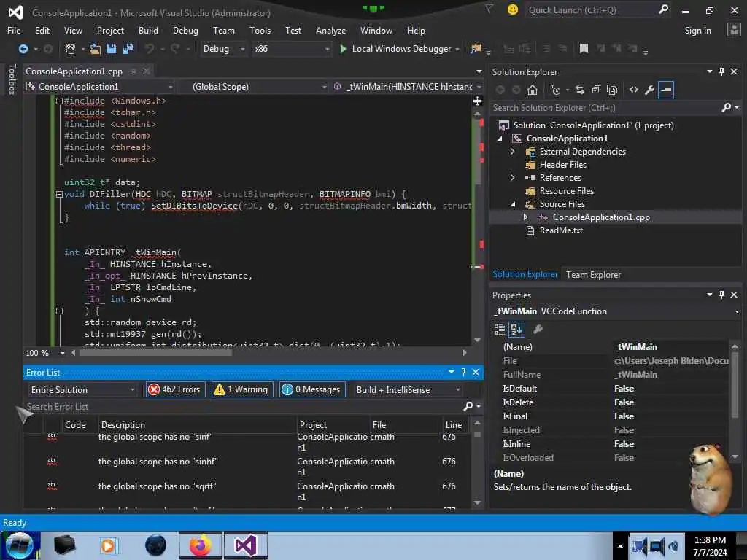Open the Analyze menu
Image resolution: width=747 pixels, height=560 pixels.
330,30
